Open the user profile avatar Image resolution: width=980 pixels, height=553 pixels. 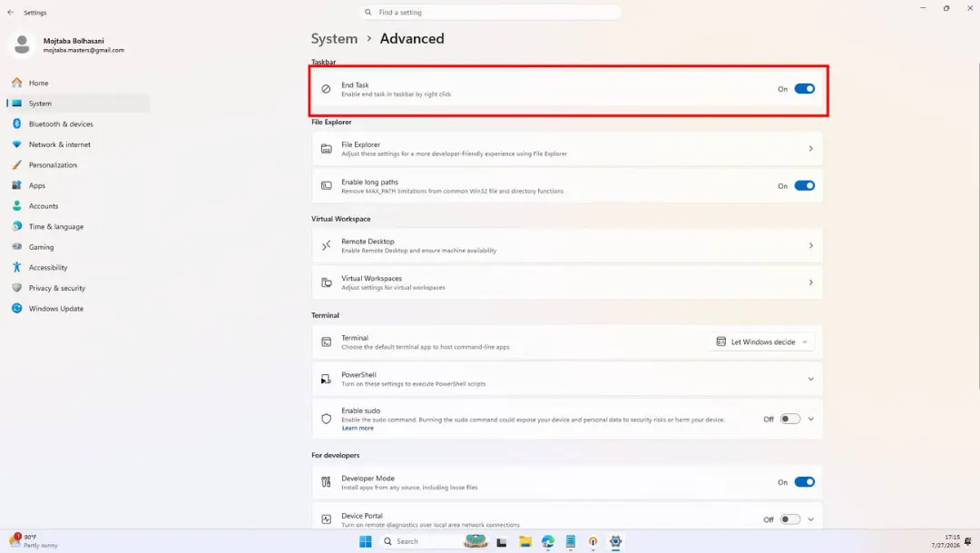coord(22,44)
